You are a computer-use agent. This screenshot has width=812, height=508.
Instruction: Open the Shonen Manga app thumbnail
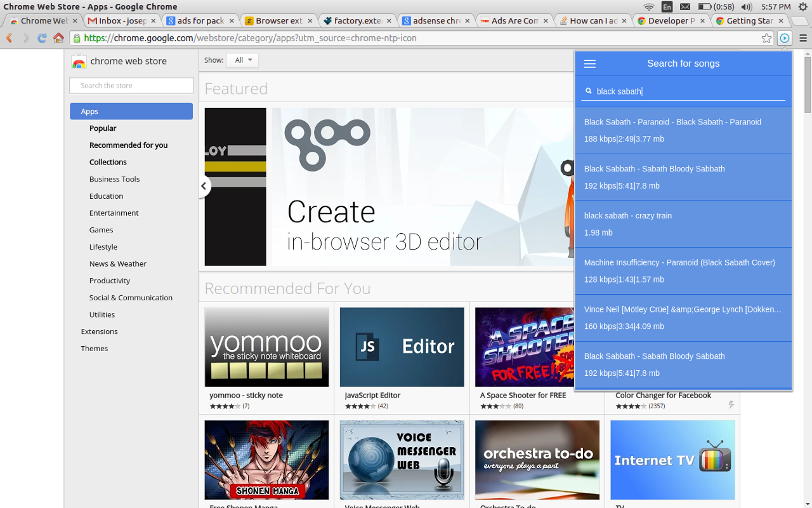(x=266, y=460)
